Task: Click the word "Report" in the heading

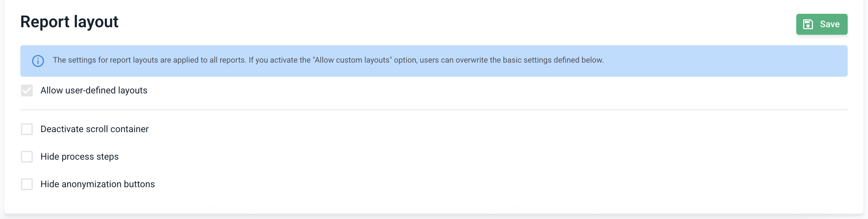Action: 45,22
